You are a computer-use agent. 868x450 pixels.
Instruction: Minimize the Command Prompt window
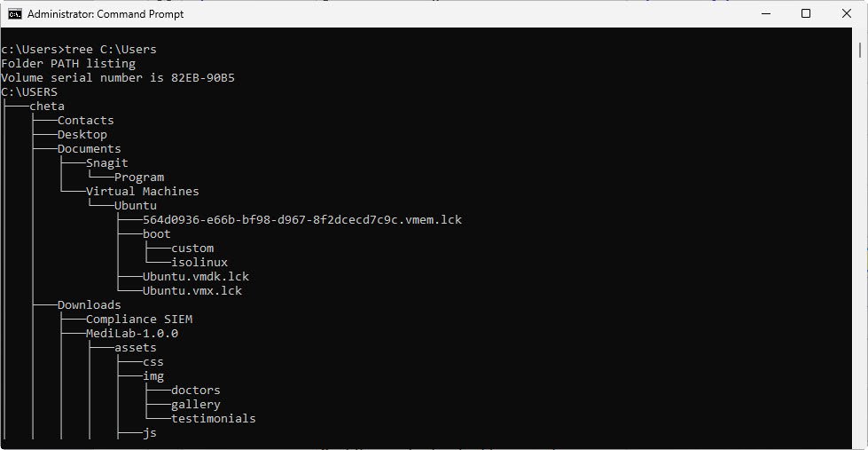point(766,14)
